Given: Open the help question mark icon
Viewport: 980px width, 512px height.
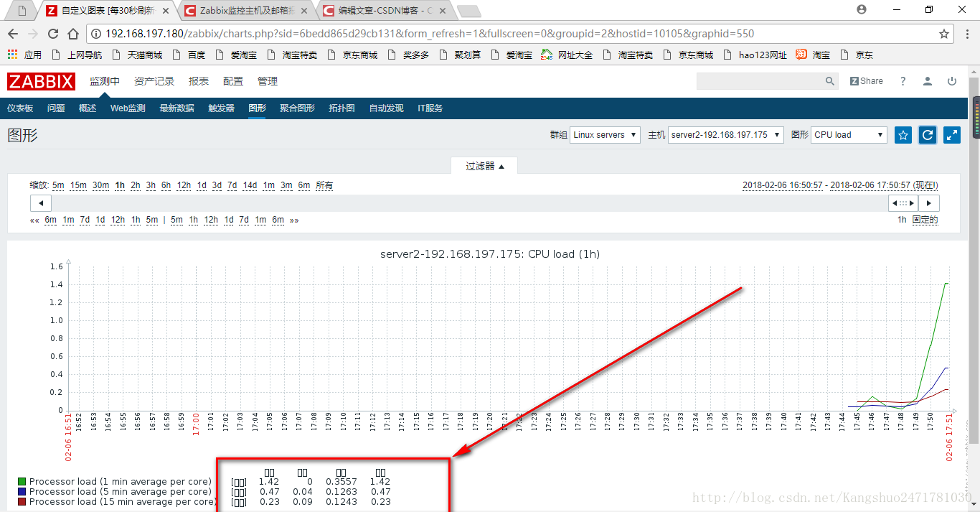Looking at the screenshot, I should tap(903, 81).
